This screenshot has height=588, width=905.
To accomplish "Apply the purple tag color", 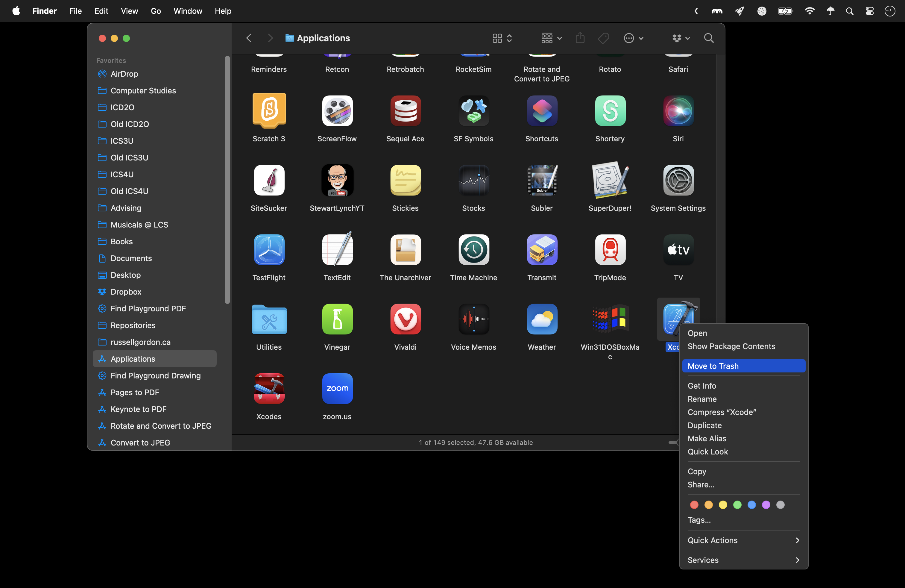I will 766,505.
